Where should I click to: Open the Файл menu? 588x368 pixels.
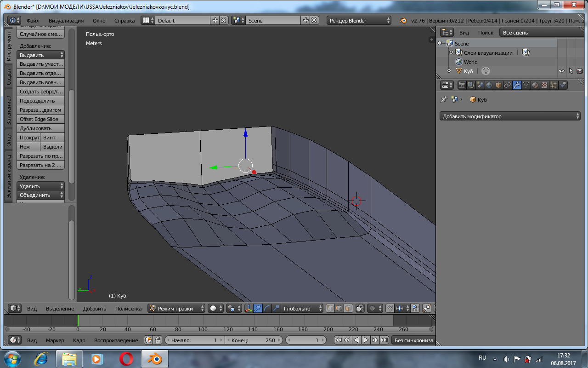pyautogui.click(x=33, y=21)
